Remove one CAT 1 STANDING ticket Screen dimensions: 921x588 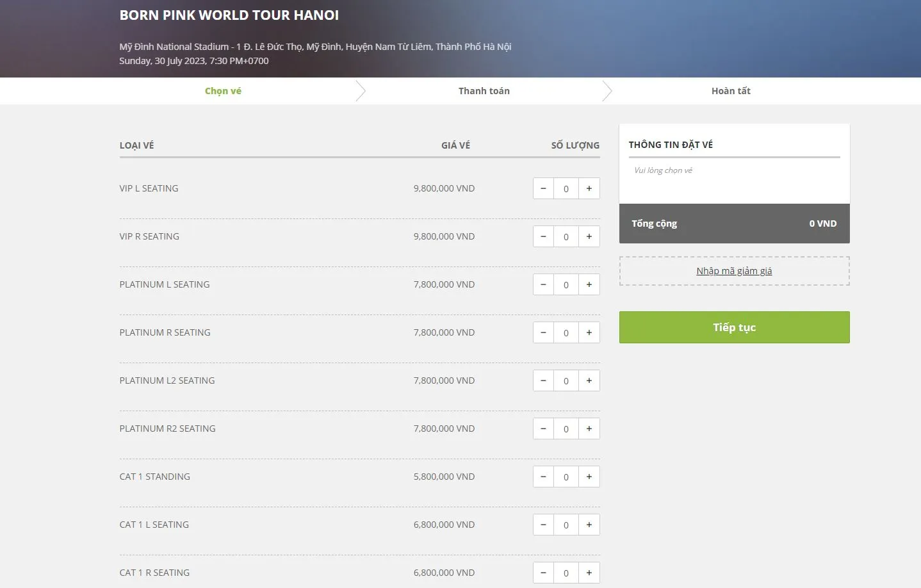point(543,477)
